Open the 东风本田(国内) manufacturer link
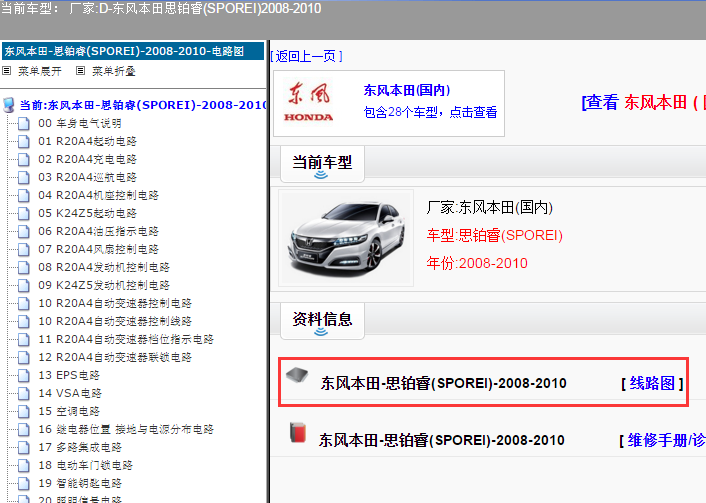This screenshot has width=706, height=503. click(407, 90)
